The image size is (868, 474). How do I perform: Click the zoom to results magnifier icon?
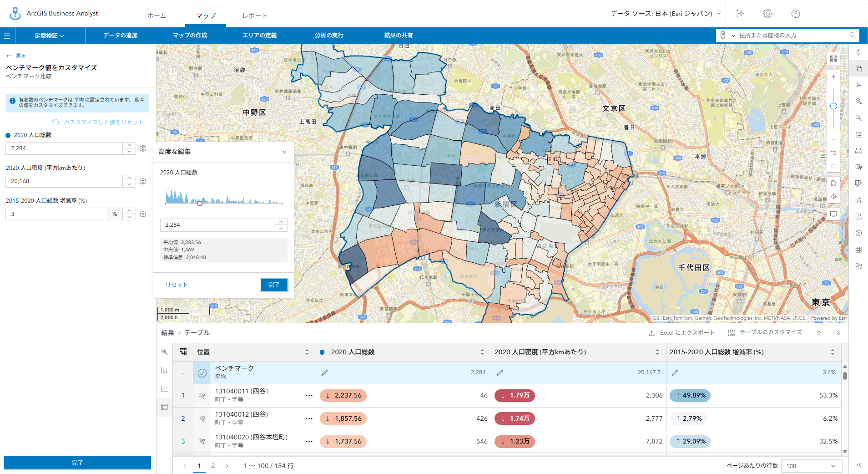pos(164,352)
